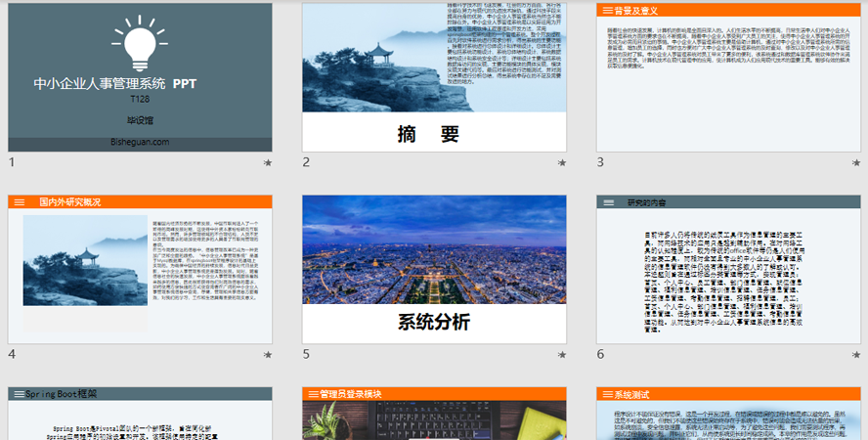Click the body text of the 研究的内容 slide
Viewport: 868px width, 440px height.
click(728, 282)
